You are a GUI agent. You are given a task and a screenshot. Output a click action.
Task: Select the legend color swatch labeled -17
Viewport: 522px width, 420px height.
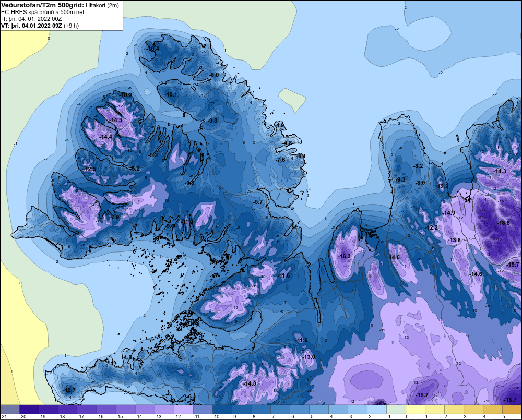click(x=87, y=409)
